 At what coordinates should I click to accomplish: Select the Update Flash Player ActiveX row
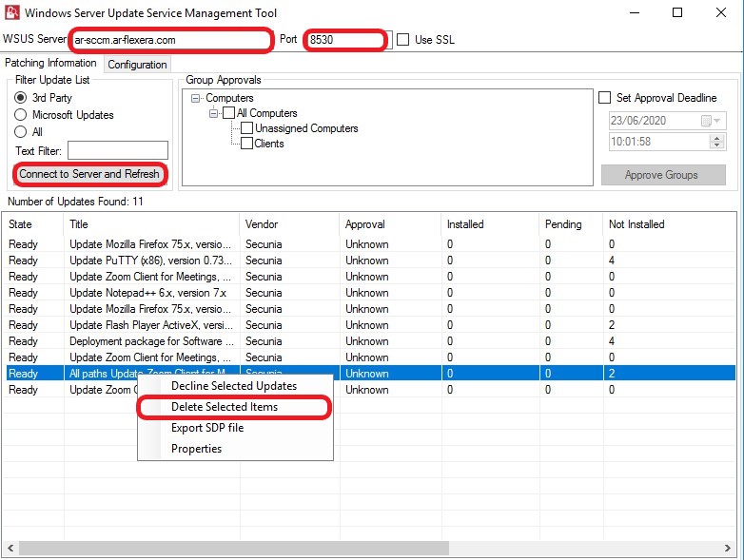pyautogui.click(x=370, y=325)
